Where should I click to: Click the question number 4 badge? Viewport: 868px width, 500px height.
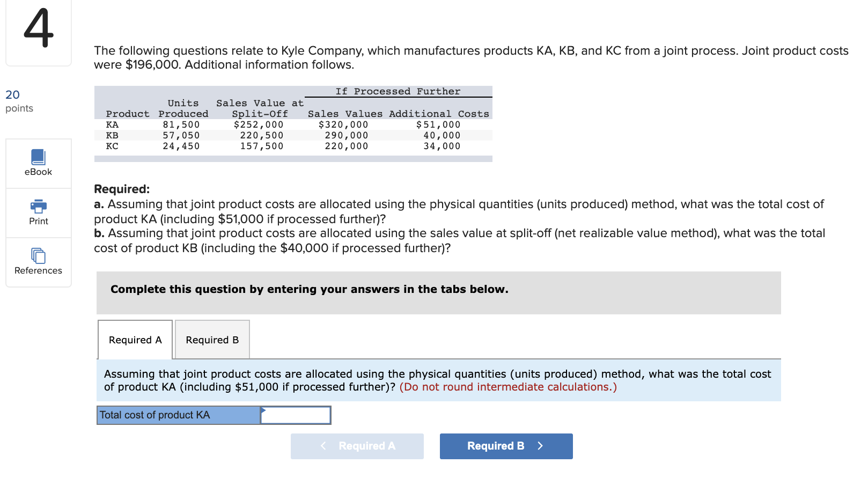point(38,32)
